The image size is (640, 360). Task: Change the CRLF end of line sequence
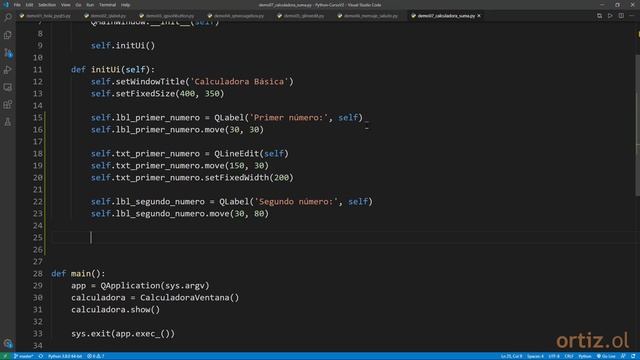click(x=569, y=356)
